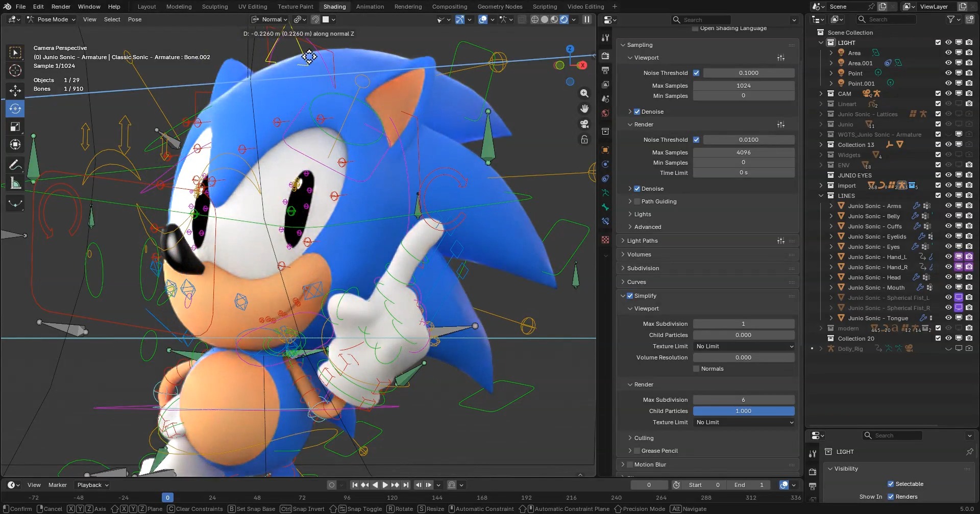Click the Play animation button
This screenshot has width=980, height=514.
385,485
